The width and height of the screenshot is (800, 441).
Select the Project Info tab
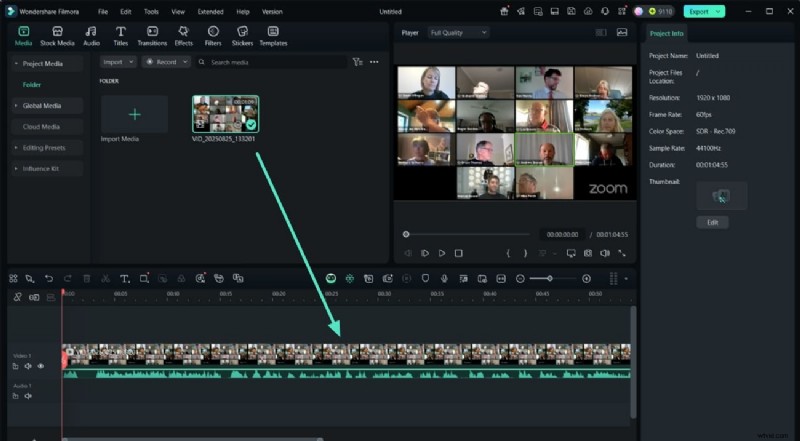[666, 33]
